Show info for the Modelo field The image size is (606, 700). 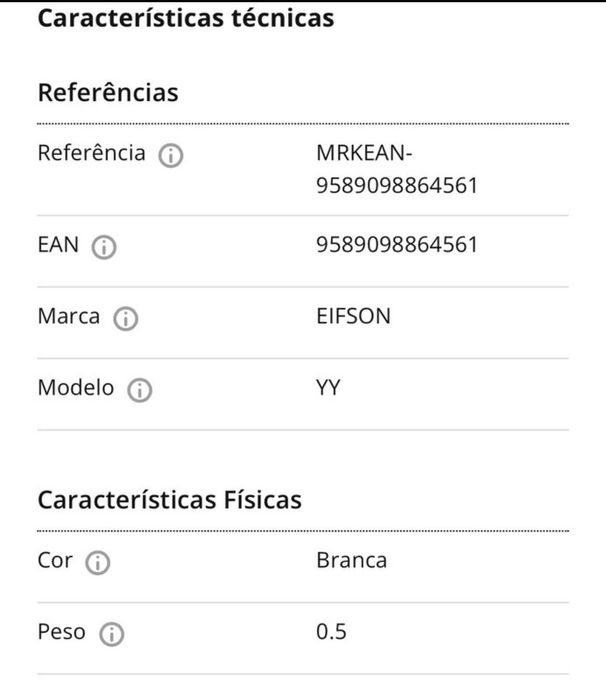pyautogui.click(x=140, y=391)
